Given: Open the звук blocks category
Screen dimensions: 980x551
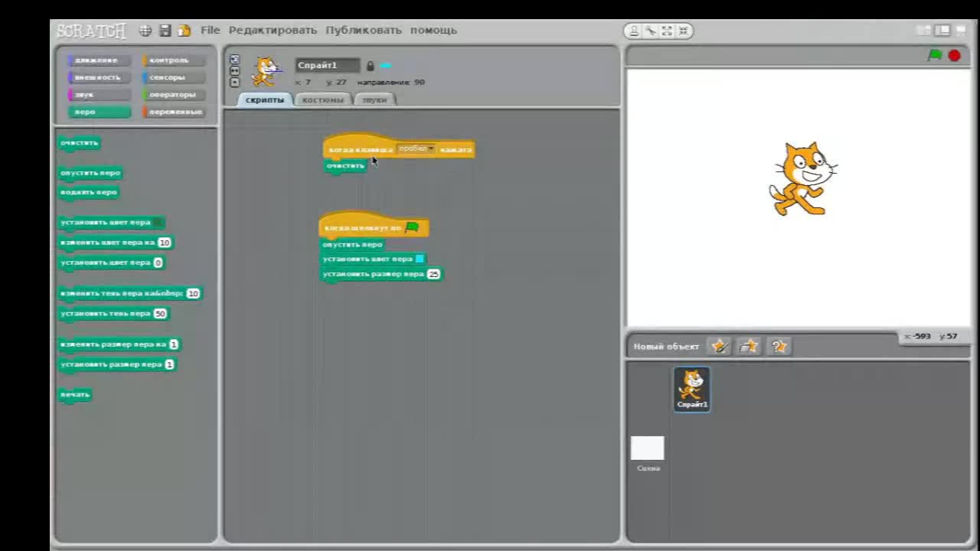Looking at the screenshot, I should (99, 95).
